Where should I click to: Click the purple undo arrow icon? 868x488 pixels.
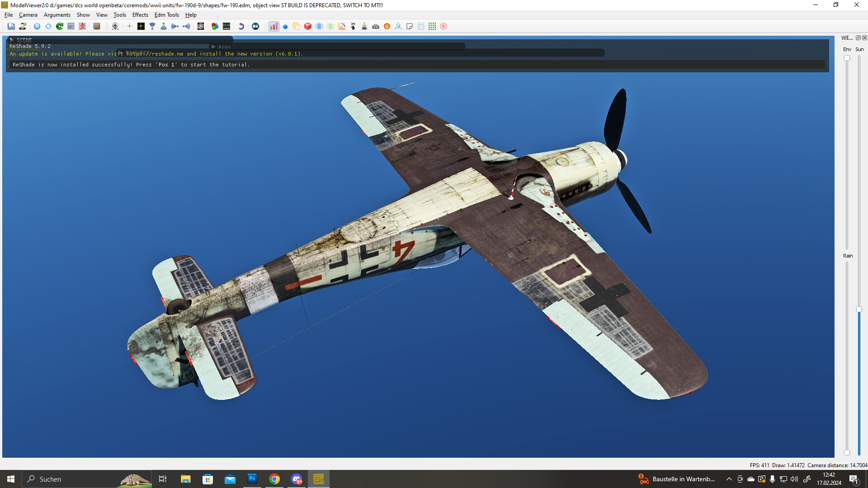pos(241,26)
